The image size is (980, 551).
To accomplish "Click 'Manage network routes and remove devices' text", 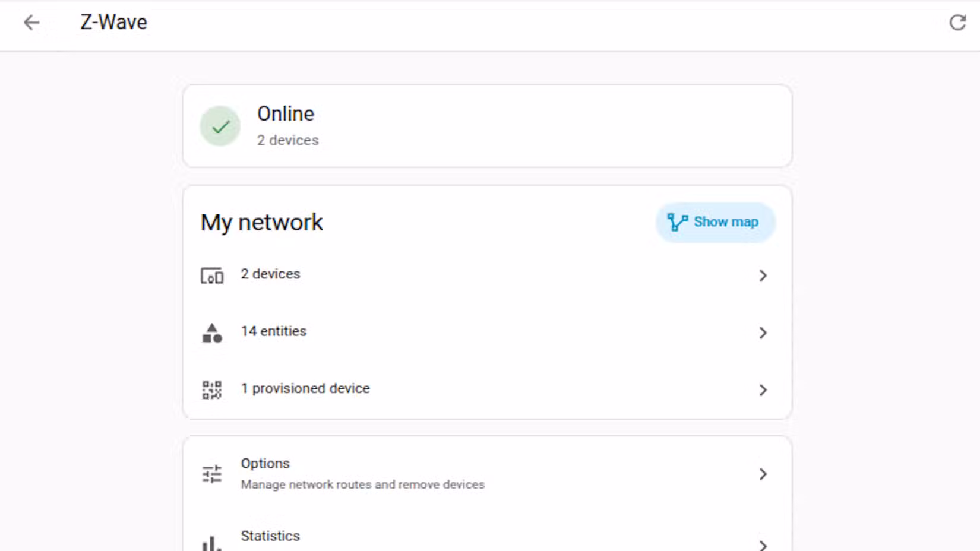I will click(362, 484).
